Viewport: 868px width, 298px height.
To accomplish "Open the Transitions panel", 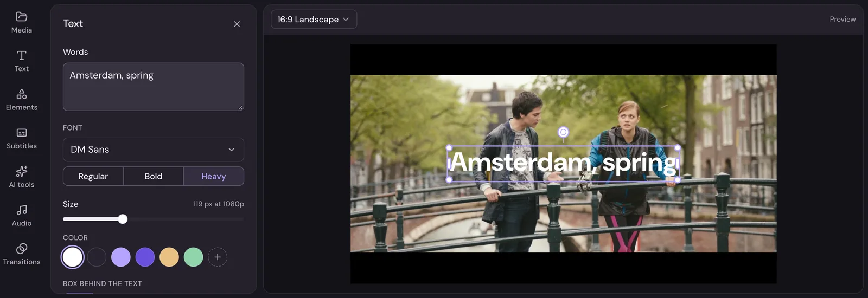I will pyautogui.click(x=22, y=254).
